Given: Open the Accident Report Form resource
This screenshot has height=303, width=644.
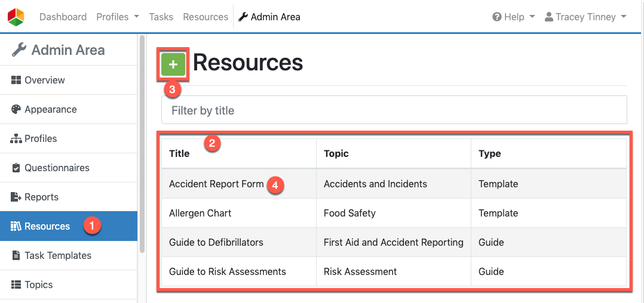Looking at the screenshot, I should coord(216,184).
